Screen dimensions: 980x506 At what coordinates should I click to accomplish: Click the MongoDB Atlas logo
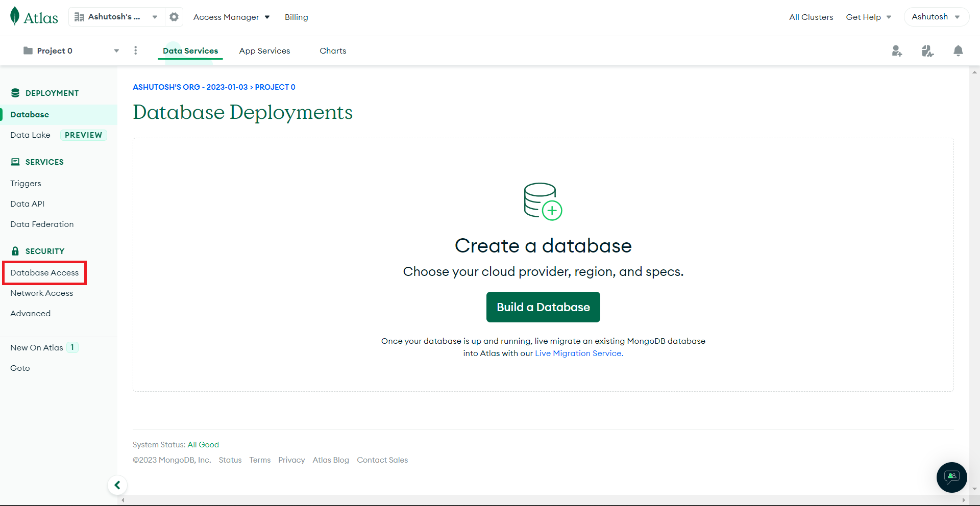click(x=34, y=16)
